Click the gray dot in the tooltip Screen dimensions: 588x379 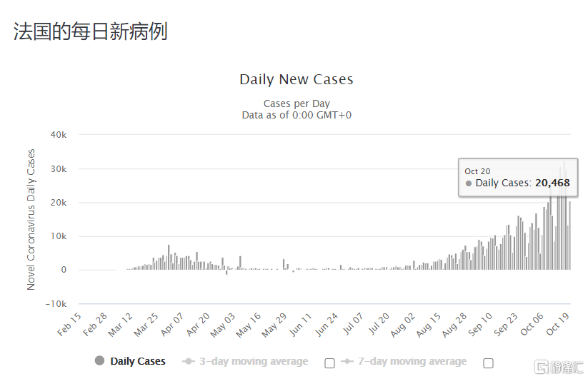click(469, 183)
